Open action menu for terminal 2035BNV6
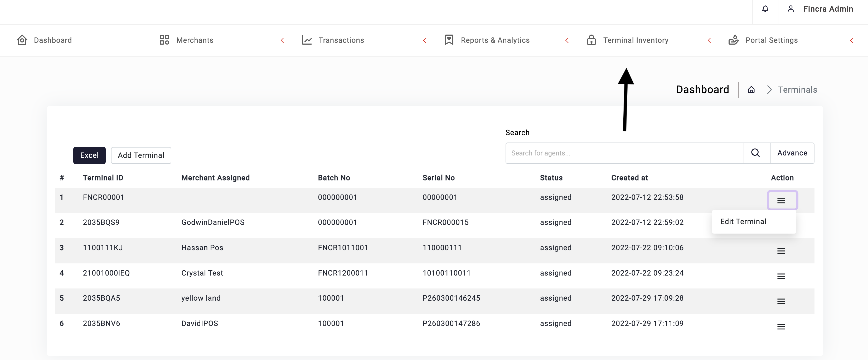Viewport: 868px width, 360px height. click(x=781, y=326)
